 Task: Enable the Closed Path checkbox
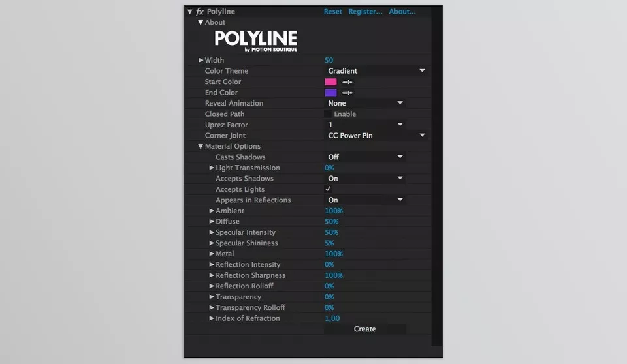click(x=327, y=114)
